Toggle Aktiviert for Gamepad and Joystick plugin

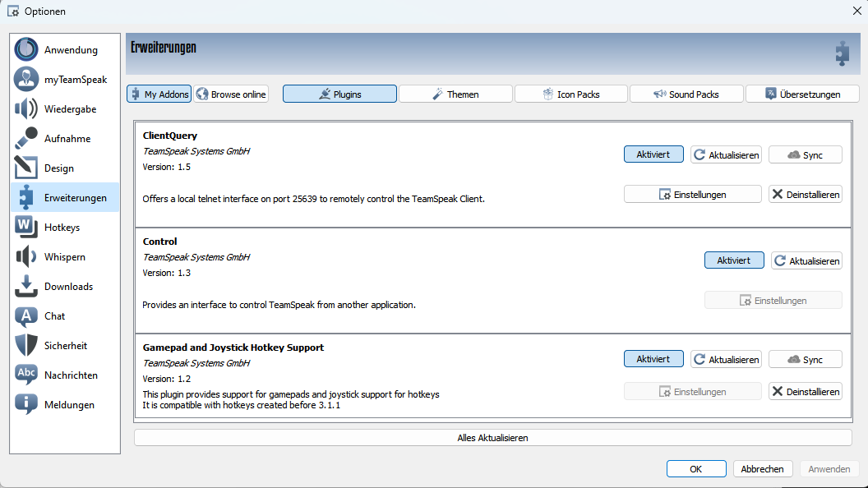click(653, 359)
